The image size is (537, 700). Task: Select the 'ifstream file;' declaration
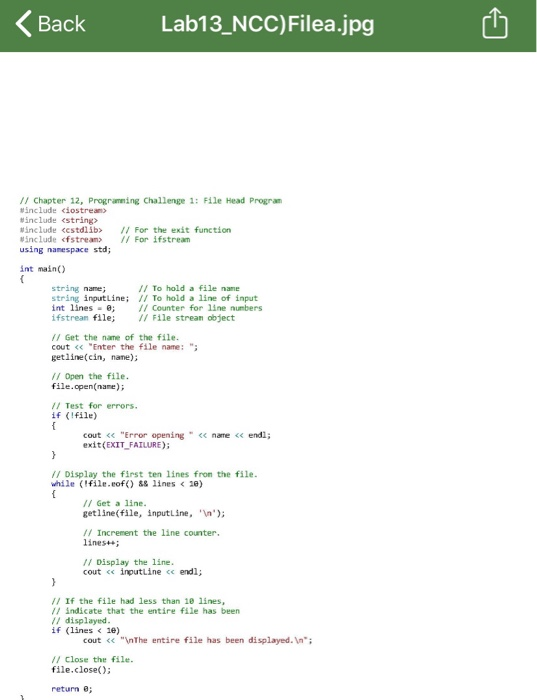click(x=83, y=318)
